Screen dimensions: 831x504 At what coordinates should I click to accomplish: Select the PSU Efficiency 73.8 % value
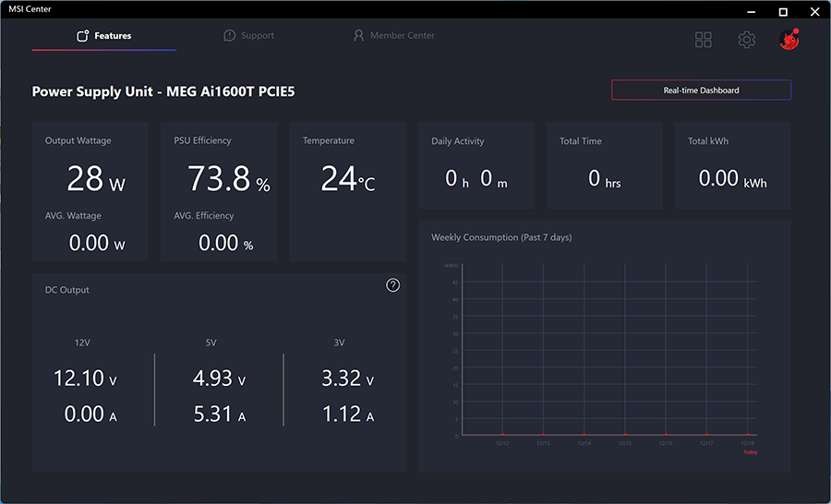point(228,178)
